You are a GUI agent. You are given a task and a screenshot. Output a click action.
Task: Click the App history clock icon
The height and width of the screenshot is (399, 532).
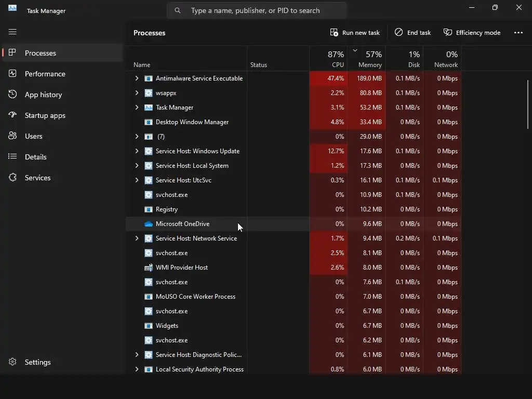pyautogui.click(x=12, y=94)
